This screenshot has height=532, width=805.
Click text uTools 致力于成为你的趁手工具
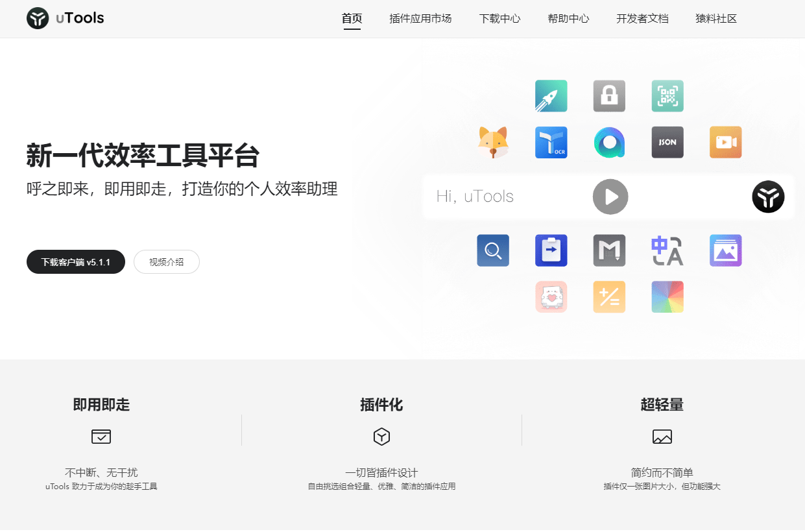tap(101, 487)
